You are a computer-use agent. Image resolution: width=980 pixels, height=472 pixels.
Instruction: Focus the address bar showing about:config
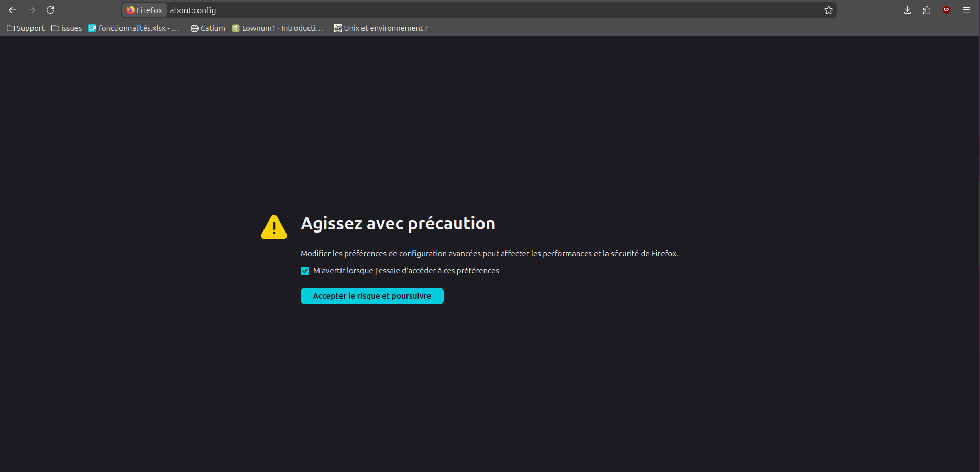[x=471, y=10]
